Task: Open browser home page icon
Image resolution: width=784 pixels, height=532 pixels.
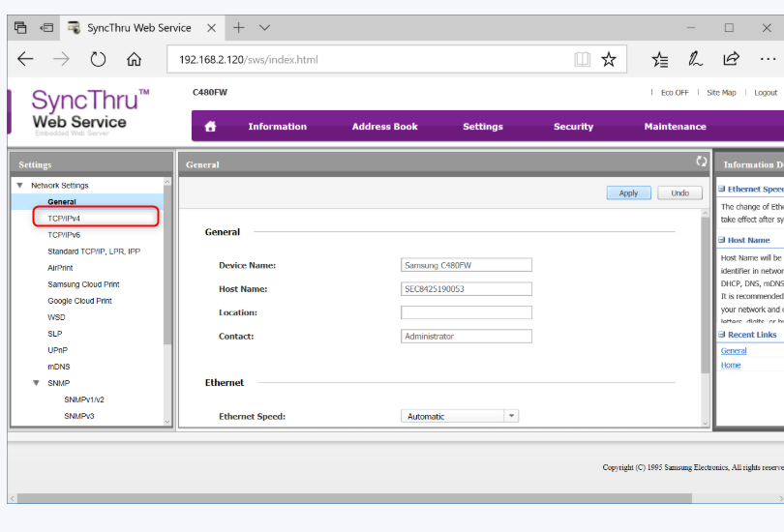Action: tap(134, 59)
